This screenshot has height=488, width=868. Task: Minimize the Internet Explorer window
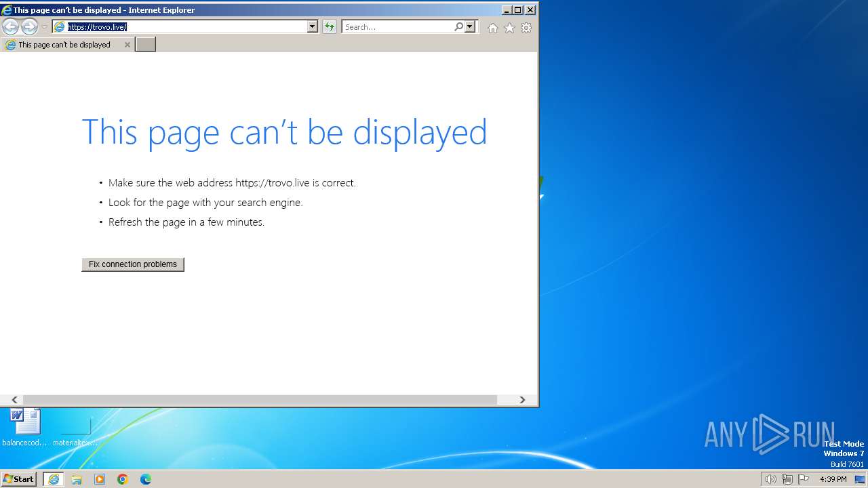point(507,9)
